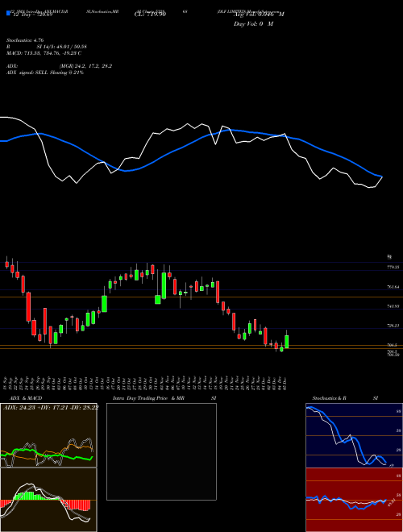The height and width of the screenshot is (532, 403).
Task: Click 'ADX: 24.23 +DY: 17.21 -DY: 28.22' header
Action: pyautogui.click(x=51, y=408)
